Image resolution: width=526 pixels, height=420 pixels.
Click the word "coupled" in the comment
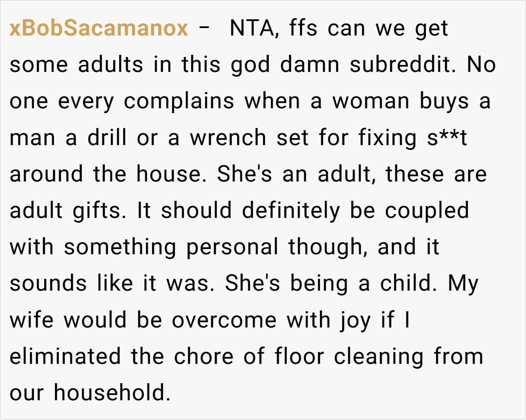427,211
